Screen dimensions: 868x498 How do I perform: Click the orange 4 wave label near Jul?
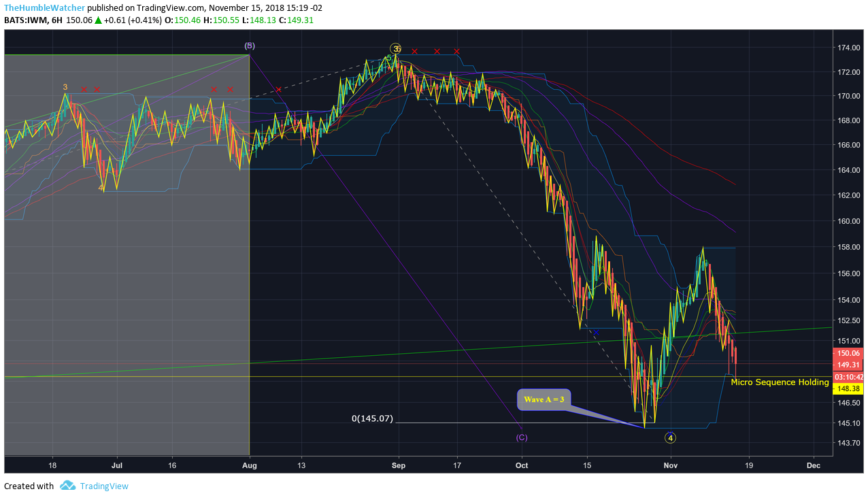[x=101, y=188]
